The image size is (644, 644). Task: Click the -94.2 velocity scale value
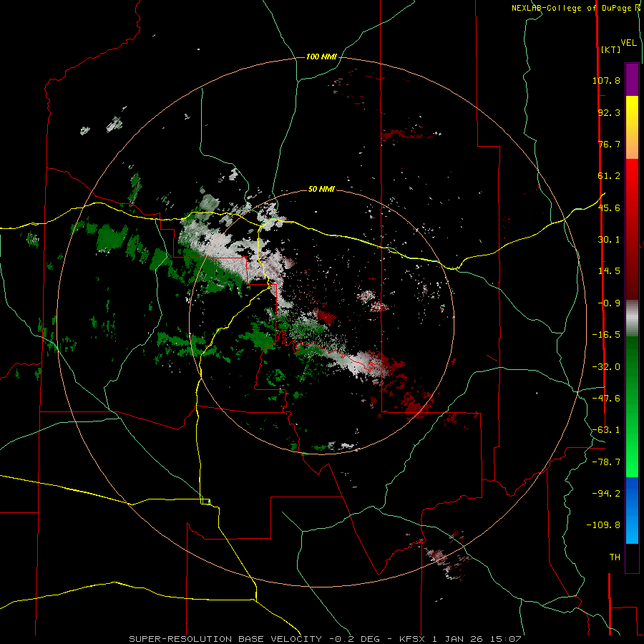[606, 494]
